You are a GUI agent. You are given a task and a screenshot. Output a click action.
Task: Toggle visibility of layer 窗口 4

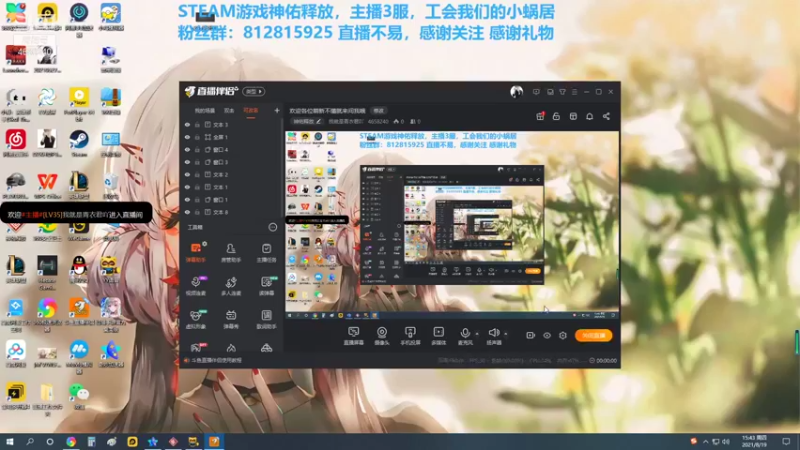187,149
